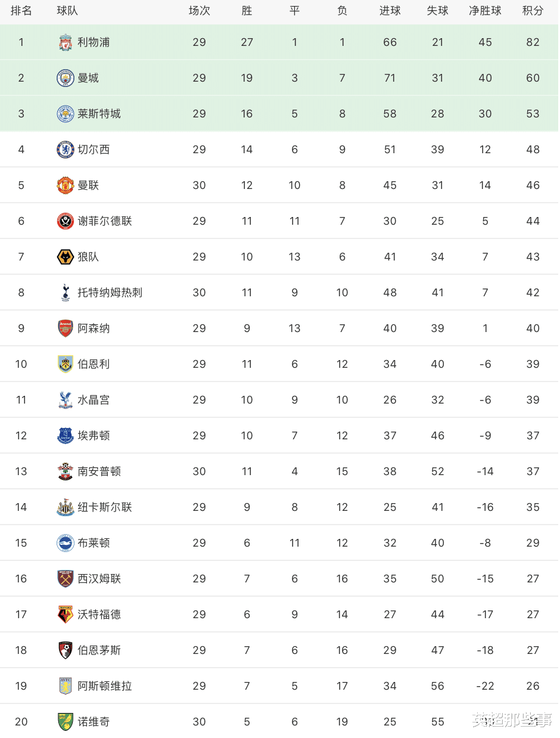Select Everton's points value 37
560x738 pixels.
point(533,436)
